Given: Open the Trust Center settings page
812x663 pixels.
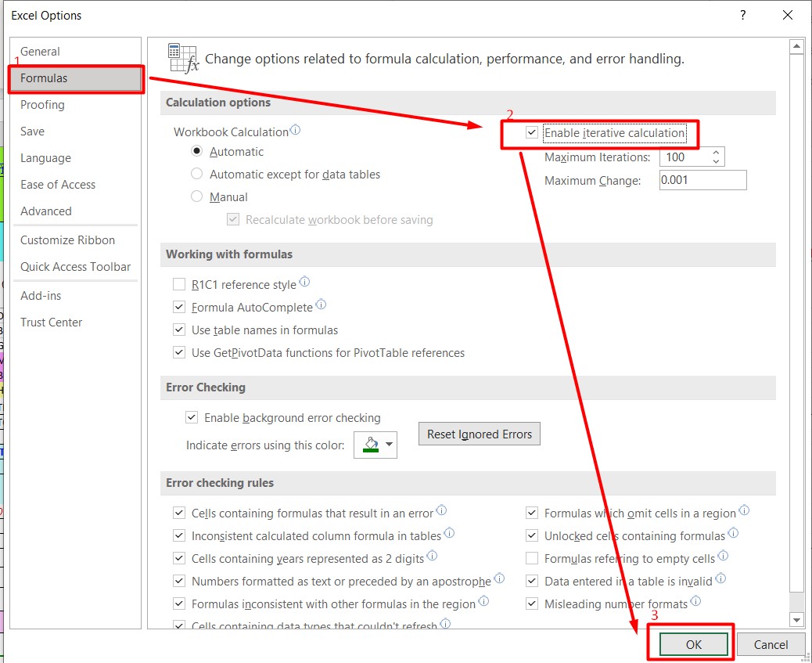Looking at the screenshot, I should [x=51, y=322].
